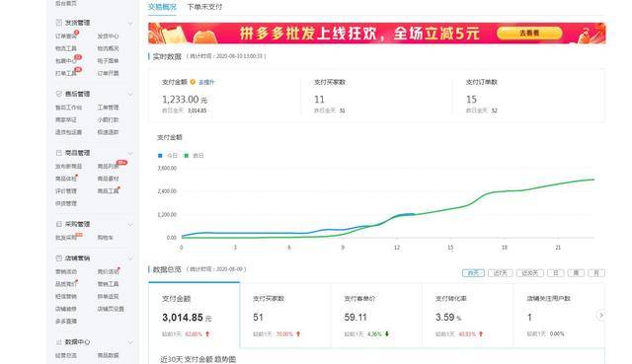Select the 支付买家数 51 metric card

click(285, 316)
